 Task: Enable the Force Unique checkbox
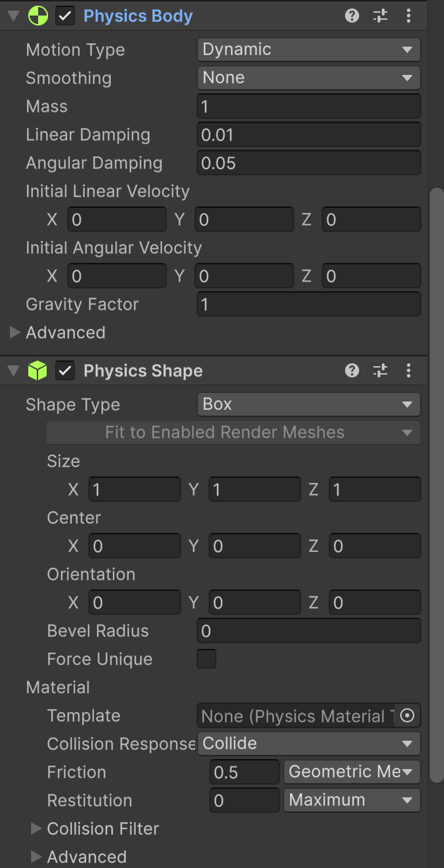coord(206,659)
